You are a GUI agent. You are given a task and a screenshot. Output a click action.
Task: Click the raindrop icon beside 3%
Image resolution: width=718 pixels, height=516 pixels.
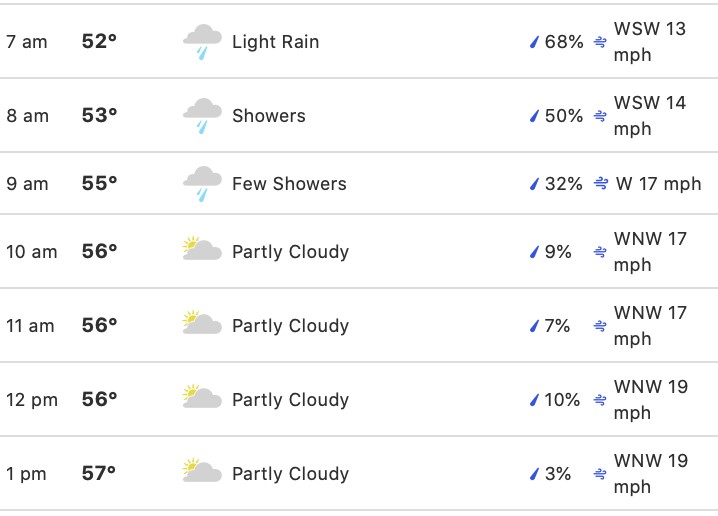(x=534, y=474)
